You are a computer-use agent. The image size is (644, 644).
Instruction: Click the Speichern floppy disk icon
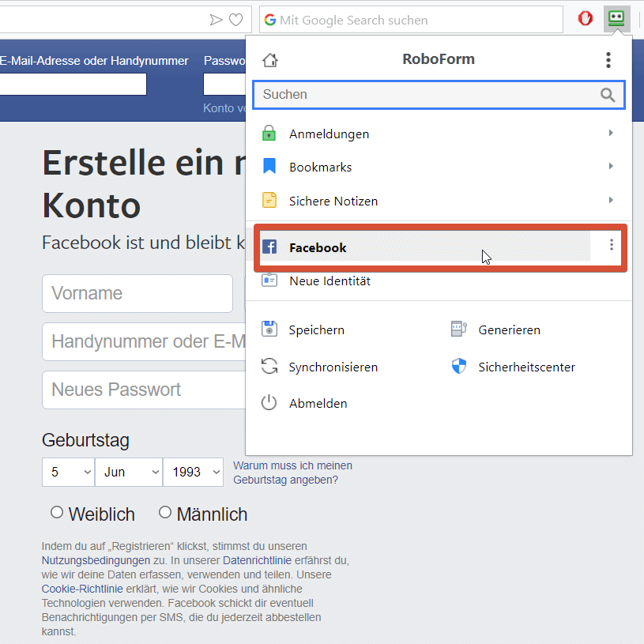tap(269, 329)
